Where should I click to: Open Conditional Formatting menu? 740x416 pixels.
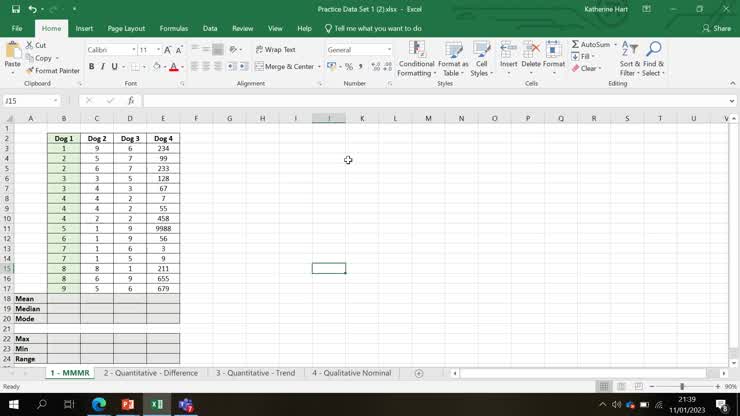[x=416, y=59]
